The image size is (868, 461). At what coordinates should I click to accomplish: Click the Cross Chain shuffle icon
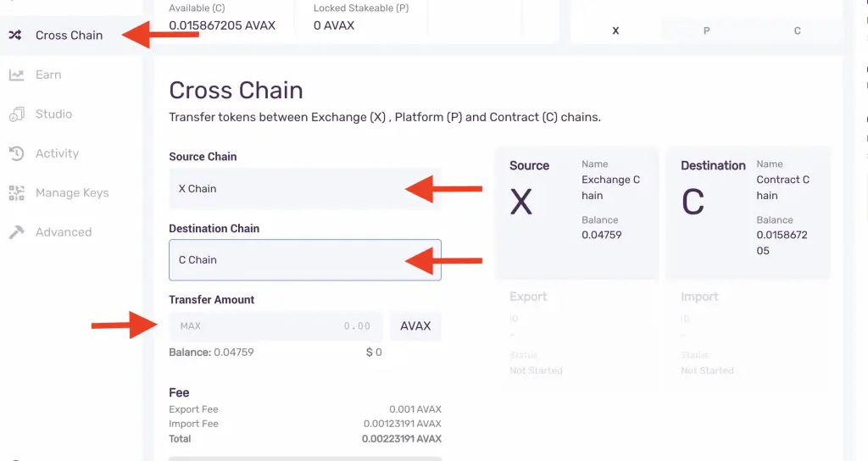(x=15, y=35)
